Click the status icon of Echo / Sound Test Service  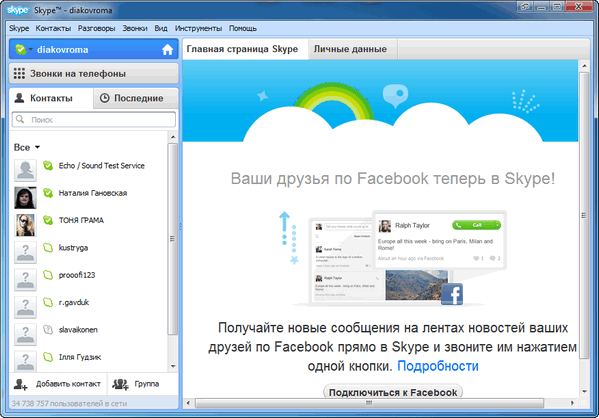pos(48,166)
